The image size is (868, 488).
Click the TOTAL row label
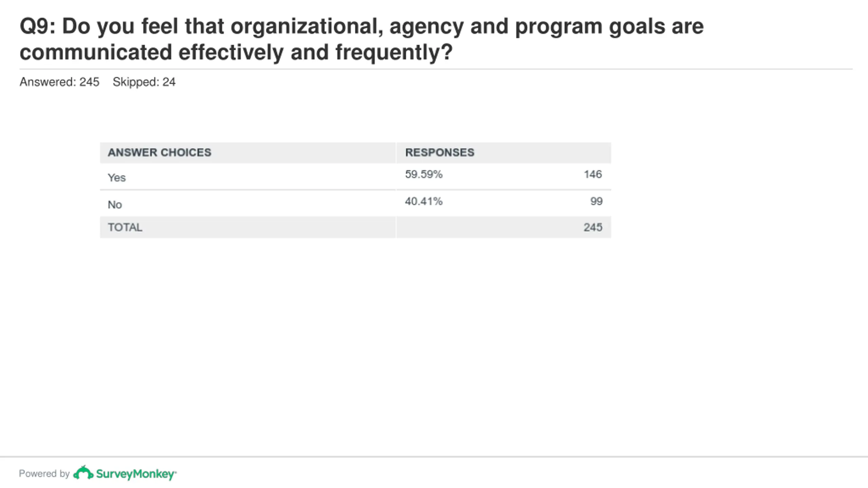point(125,227)
